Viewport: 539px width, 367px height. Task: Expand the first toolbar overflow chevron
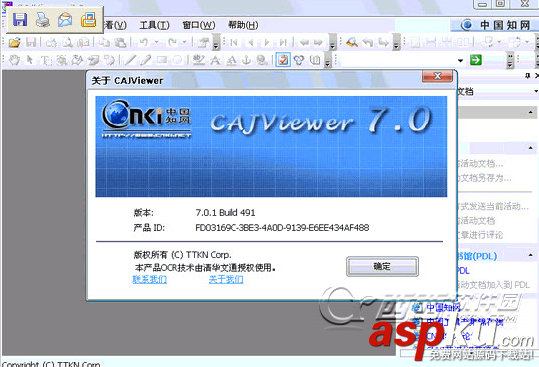[x=216, y=43]
